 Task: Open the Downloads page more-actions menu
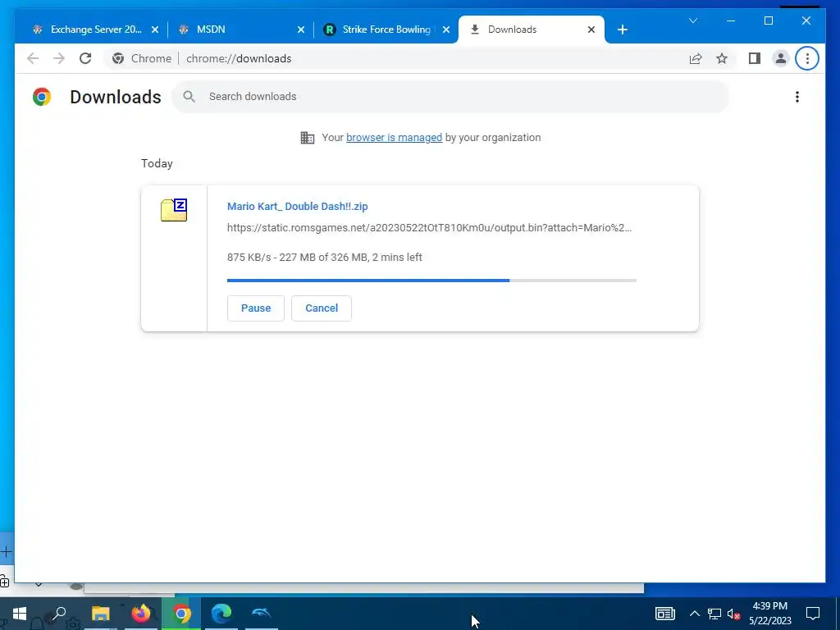(797, 97)
